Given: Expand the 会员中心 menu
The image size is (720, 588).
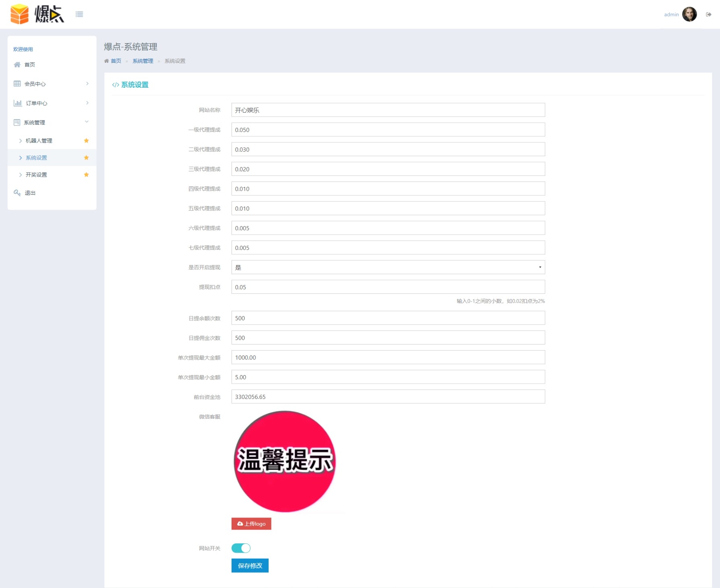Looking at the screenshot, I should coord(52,84).
